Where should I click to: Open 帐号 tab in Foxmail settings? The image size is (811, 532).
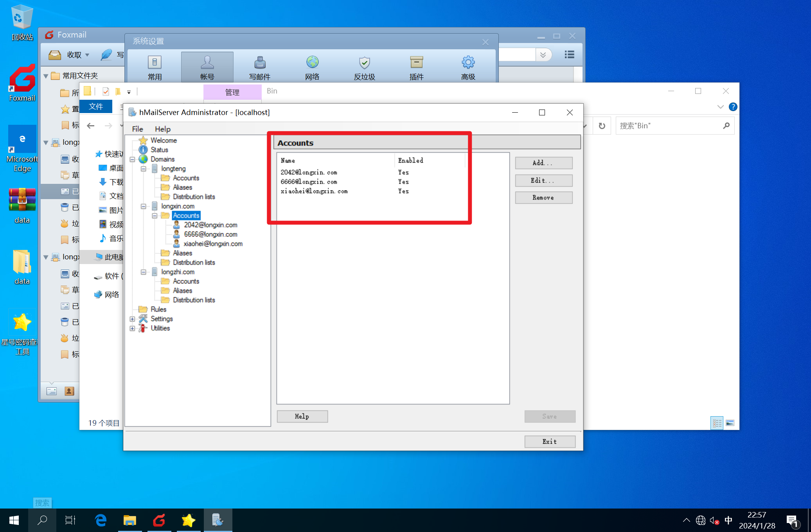pos(207,67)
